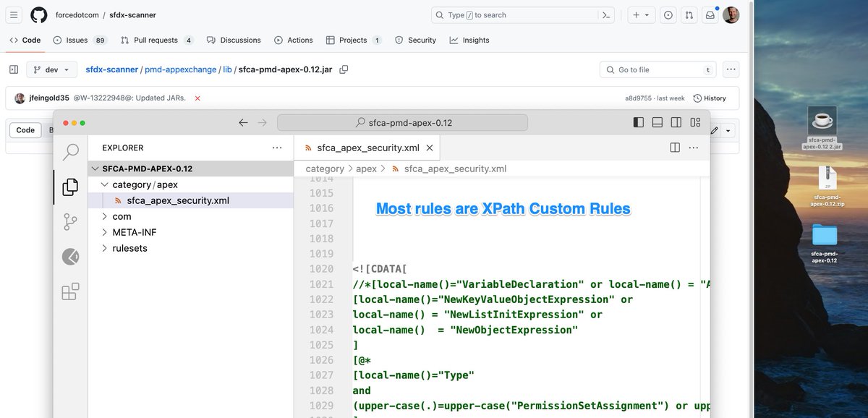Screen dimensions: 868x418
Task: Open the GitHub issues shortcut icon in header
Action: [668, 15]
